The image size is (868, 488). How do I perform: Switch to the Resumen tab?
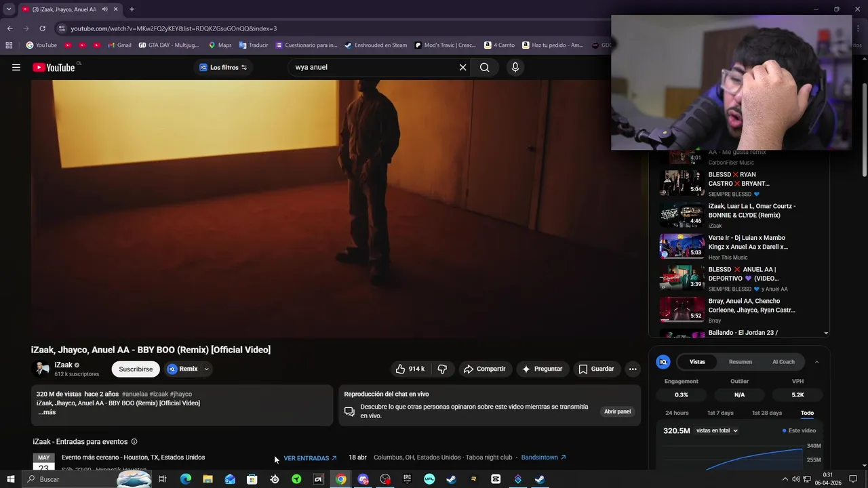click(740, 362)
